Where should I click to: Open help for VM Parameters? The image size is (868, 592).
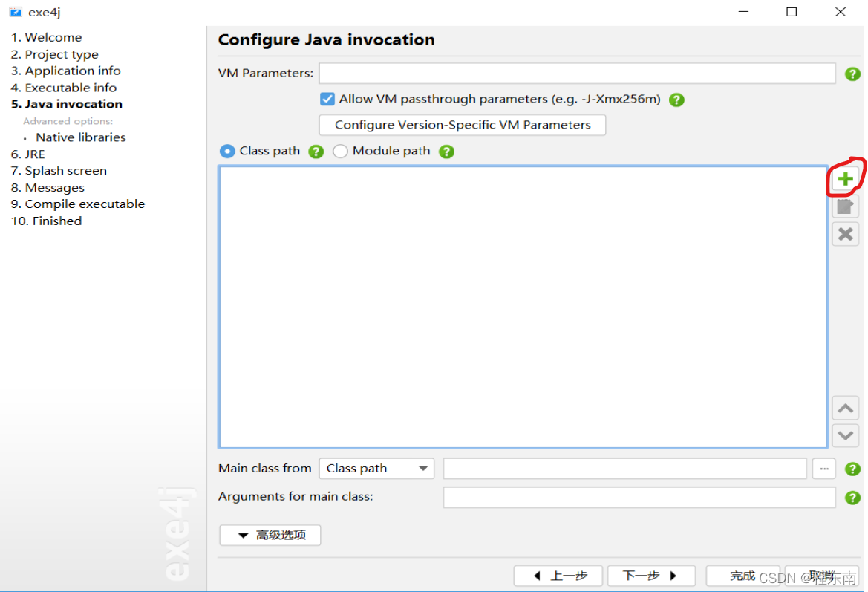point(852,74)
